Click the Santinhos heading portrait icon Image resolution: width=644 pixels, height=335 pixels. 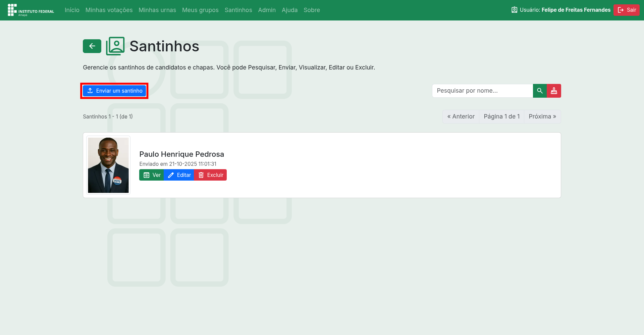click(x=115, y=46)
